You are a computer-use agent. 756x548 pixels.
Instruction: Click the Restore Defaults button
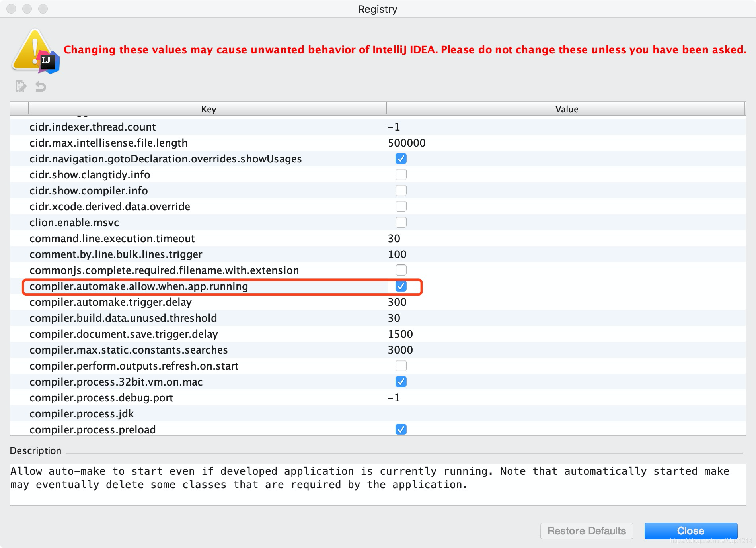(x=586, y=531)
